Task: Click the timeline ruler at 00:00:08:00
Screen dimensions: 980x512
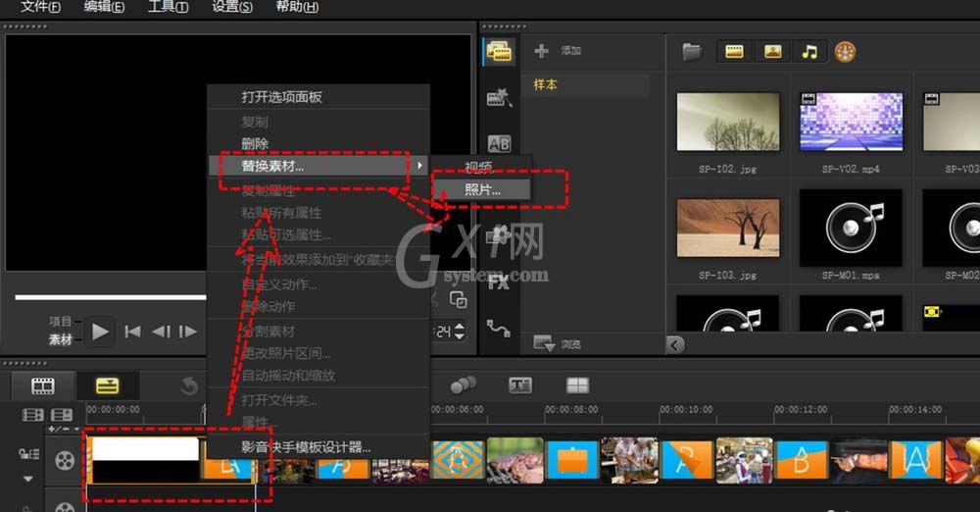Action: [571, 409]
